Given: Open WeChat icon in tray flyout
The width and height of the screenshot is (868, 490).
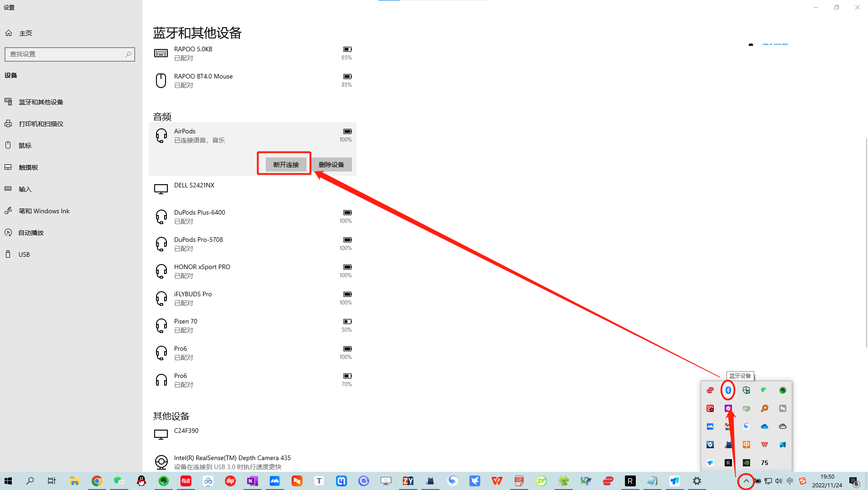Looking at the screenshot, I should (x=765, y=390).
